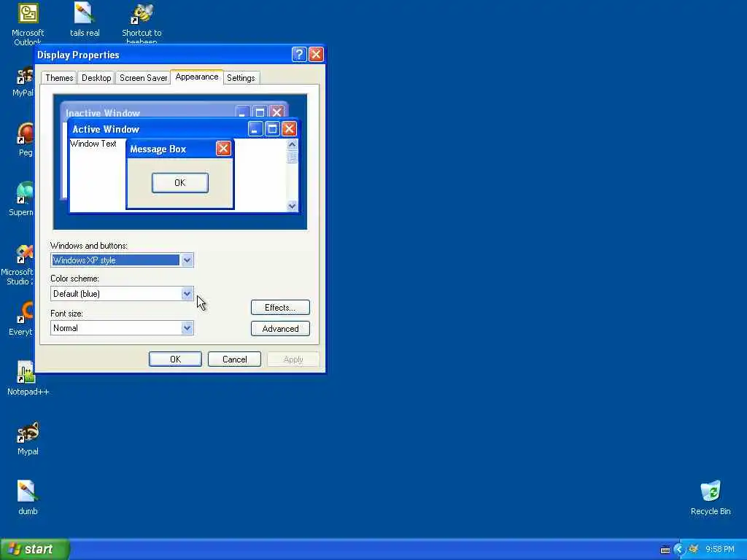
Task: Click the taskbar clock showing 9:58 PM
Action: click(x=720, y=550)
